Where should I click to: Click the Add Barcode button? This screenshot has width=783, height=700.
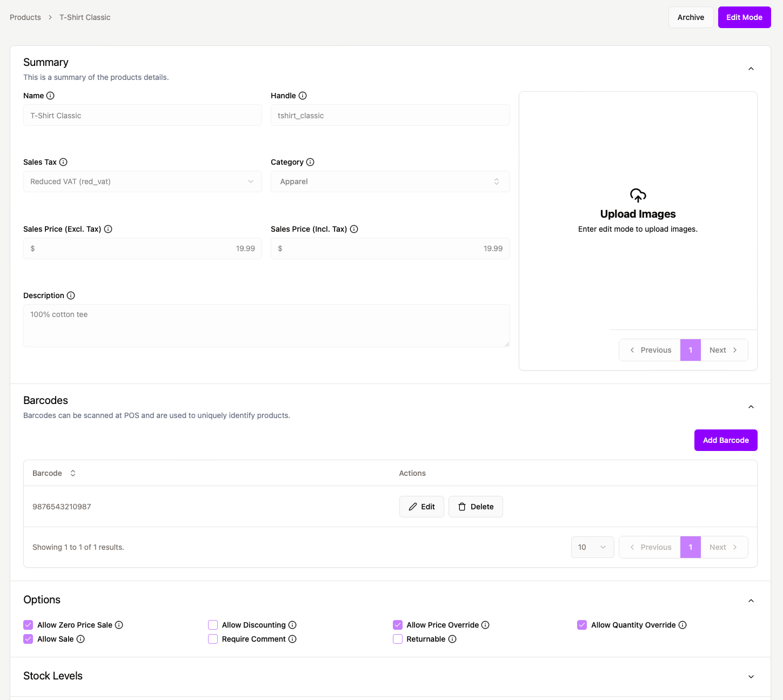725,440
